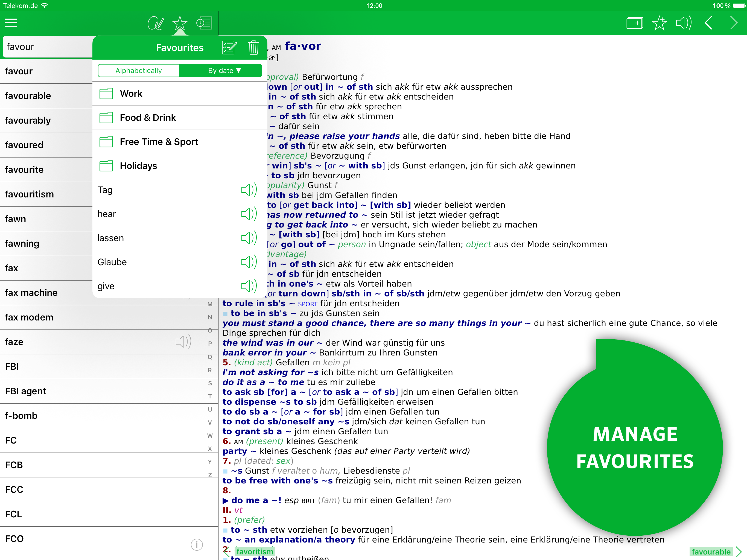Tap the handwriting input icon
Screen dimensions: 747x560
[x=155, y=23]
